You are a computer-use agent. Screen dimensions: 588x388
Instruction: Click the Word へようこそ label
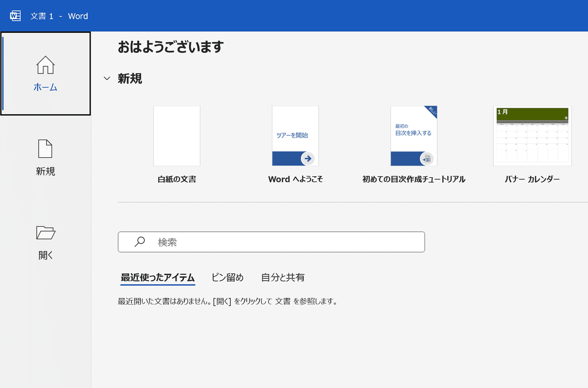pos(295,179)
